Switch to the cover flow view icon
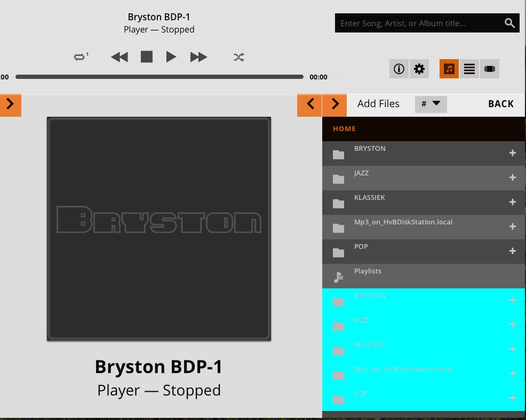The width and height of the screenshot is (526, 420). (489, 69)
